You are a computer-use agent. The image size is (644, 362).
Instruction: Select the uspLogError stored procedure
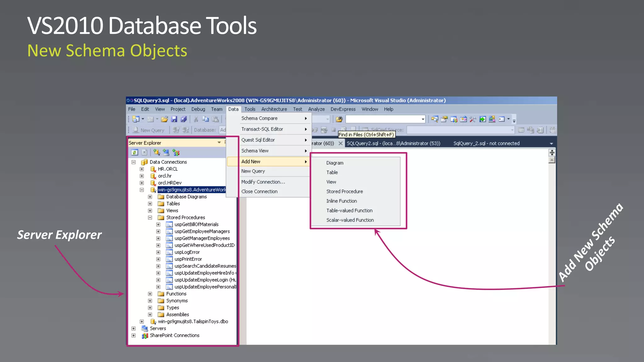tap(187, 252)
